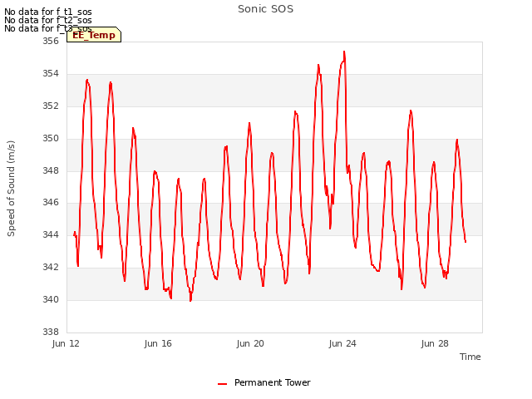Click the 'No data for f_t2_sos' message

pyautogui.click(x=48, y=20)
